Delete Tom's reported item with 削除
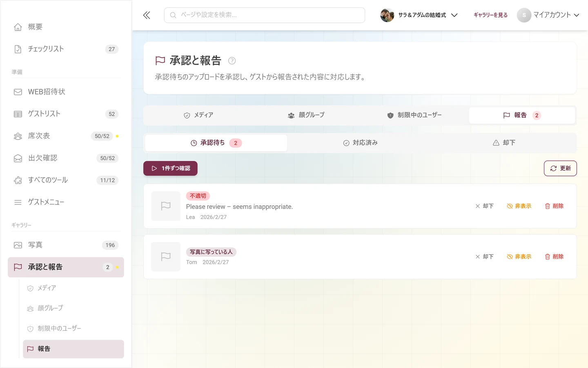This screenshot has width=588, height=368. 554,257
